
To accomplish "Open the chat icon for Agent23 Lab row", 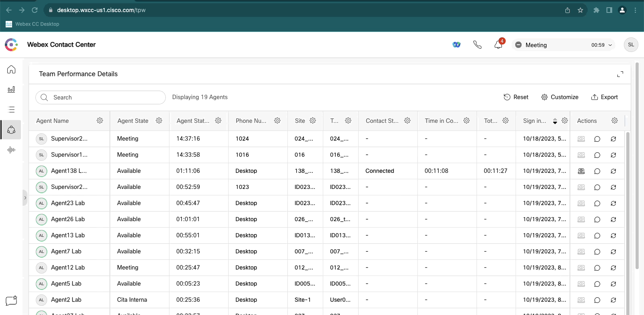I will (x=597, y=203).
